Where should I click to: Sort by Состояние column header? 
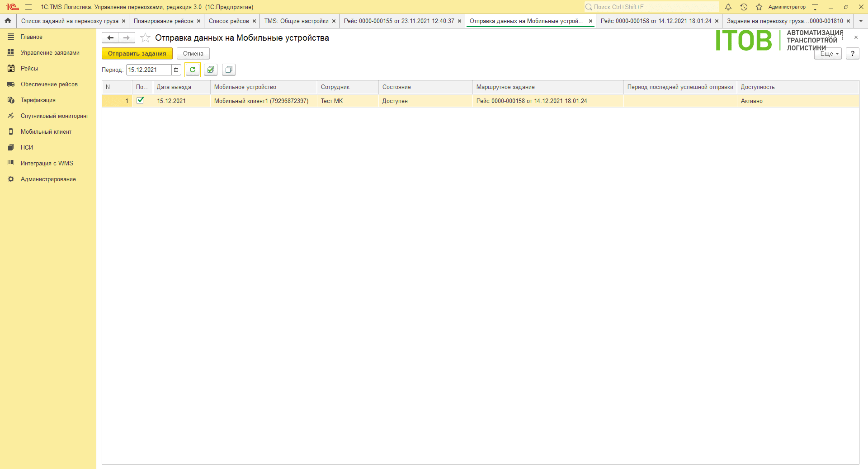point(425,87)
